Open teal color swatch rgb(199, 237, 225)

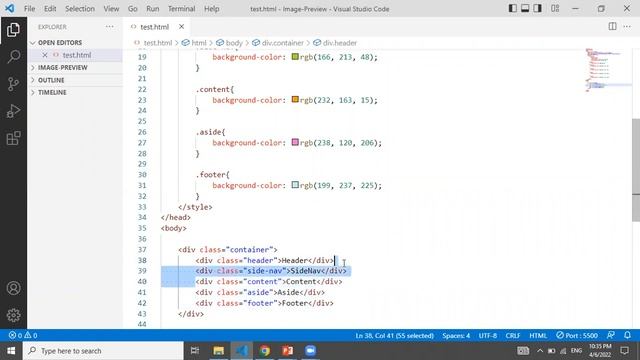(x=295, y=185)
